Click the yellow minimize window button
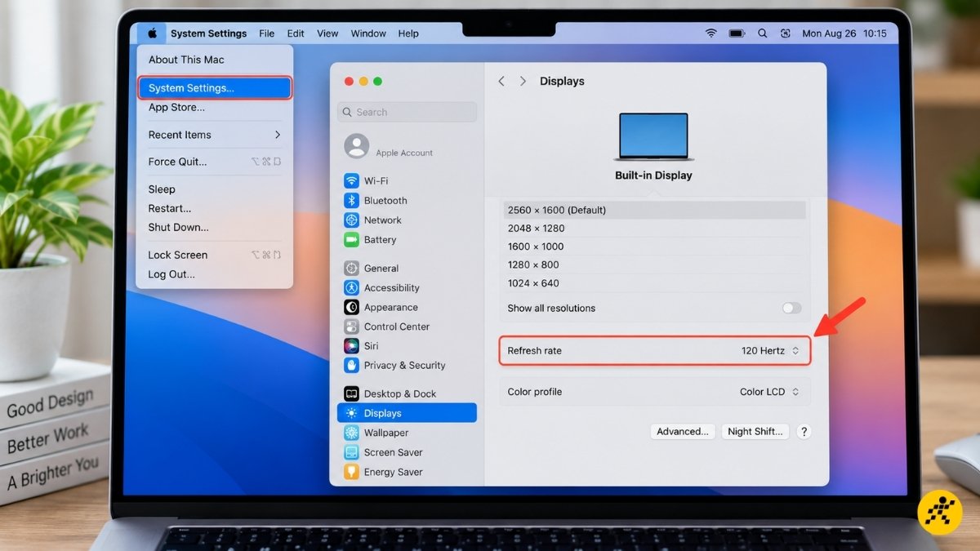 (x=363, y=81)
